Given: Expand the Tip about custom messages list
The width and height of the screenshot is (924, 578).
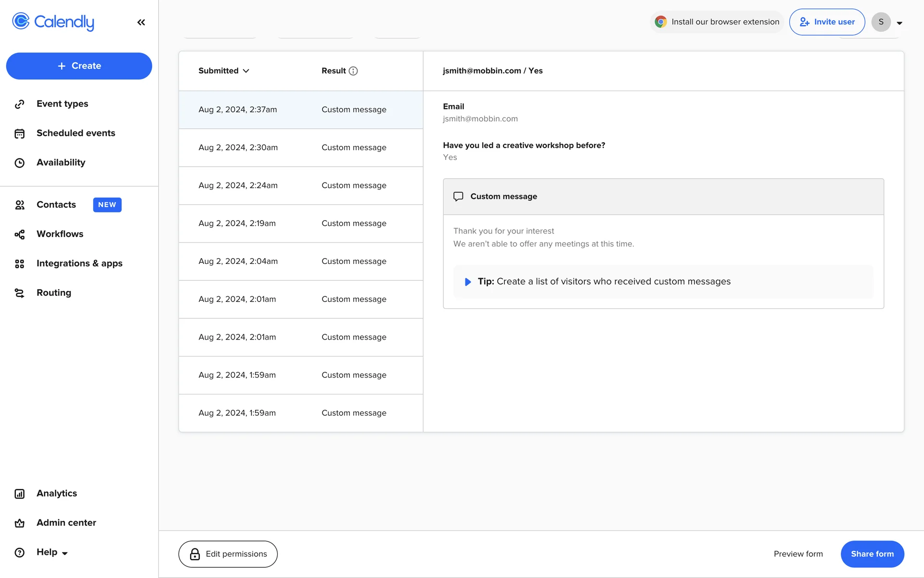Looking at the screenshot, I should point(467,282).
